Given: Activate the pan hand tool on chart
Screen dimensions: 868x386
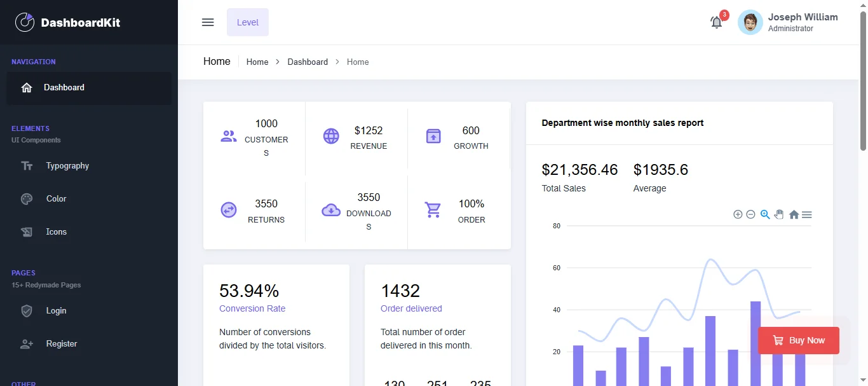Looking at the screenshot, I should [x=779, y=214].
